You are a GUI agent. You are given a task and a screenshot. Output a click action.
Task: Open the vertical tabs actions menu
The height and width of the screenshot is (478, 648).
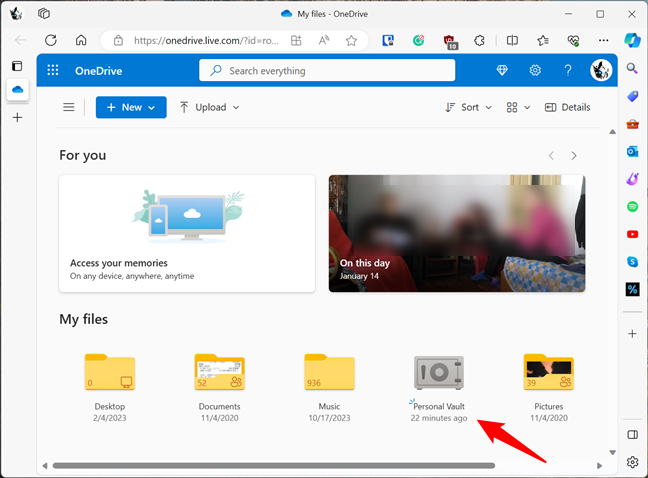point(17,66)
